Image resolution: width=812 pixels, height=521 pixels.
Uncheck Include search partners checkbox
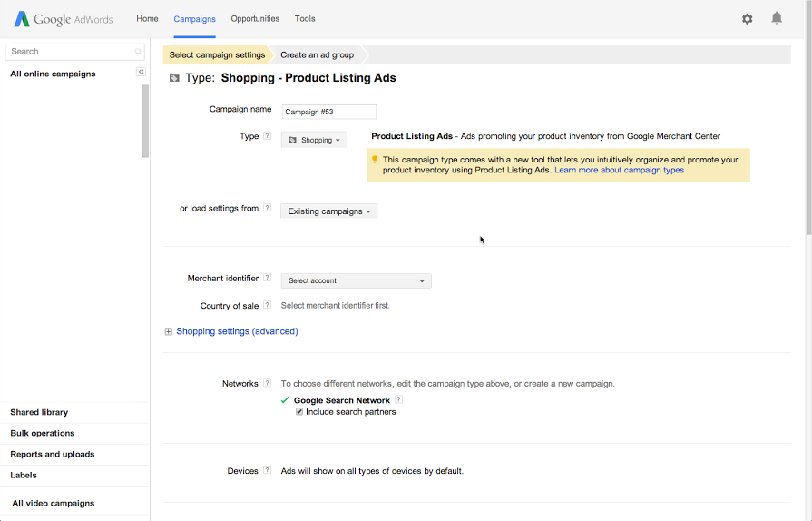pyautogui.click(x=299, y=412)
